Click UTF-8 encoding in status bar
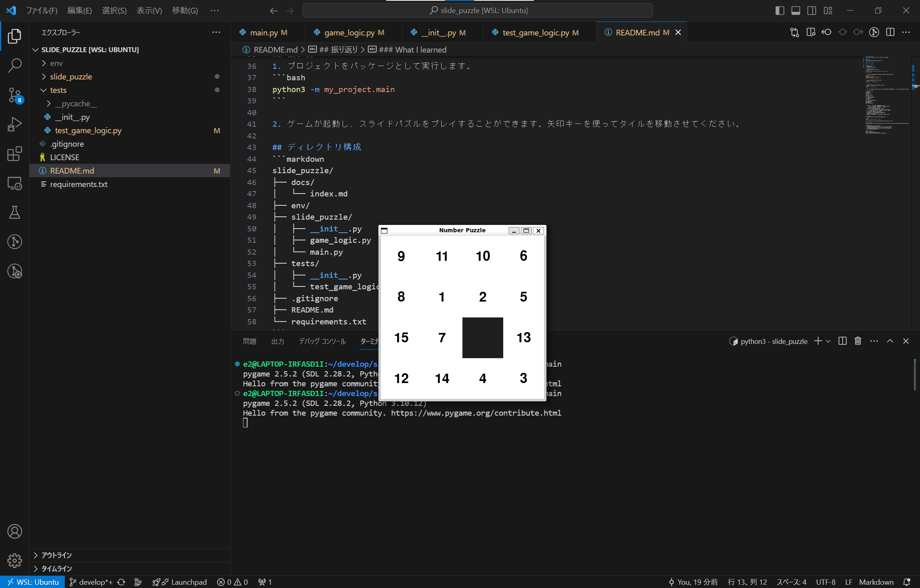 click(x=826, y=582)
